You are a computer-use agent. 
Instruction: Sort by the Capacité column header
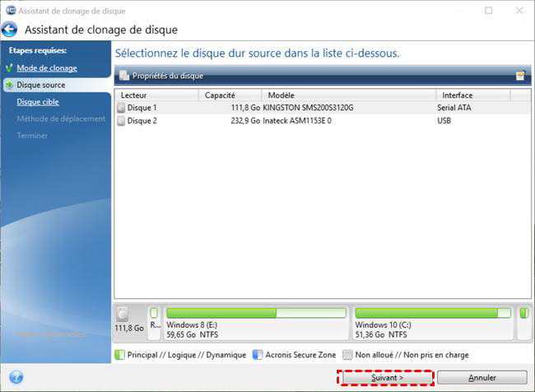pyautogui.click(x=230, y=96)
